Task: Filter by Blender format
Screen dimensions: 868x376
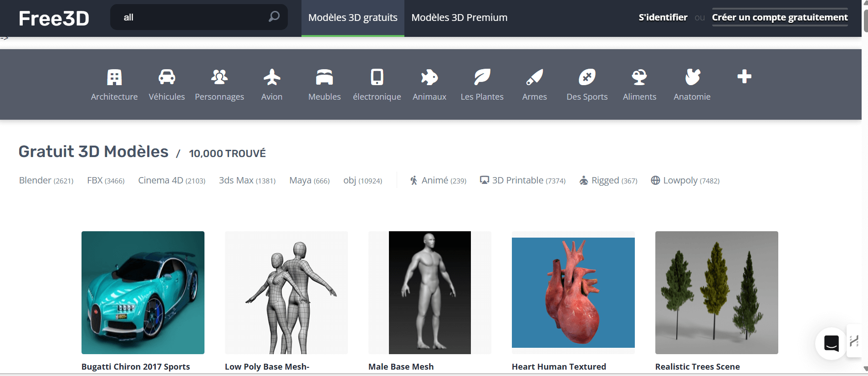Action: [x=46, y=180]
